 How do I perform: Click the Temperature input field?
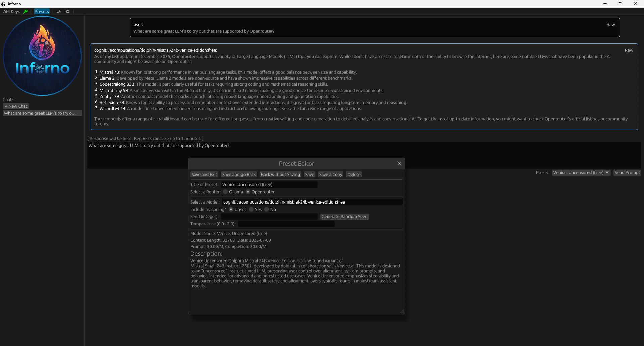coord(286,224)
